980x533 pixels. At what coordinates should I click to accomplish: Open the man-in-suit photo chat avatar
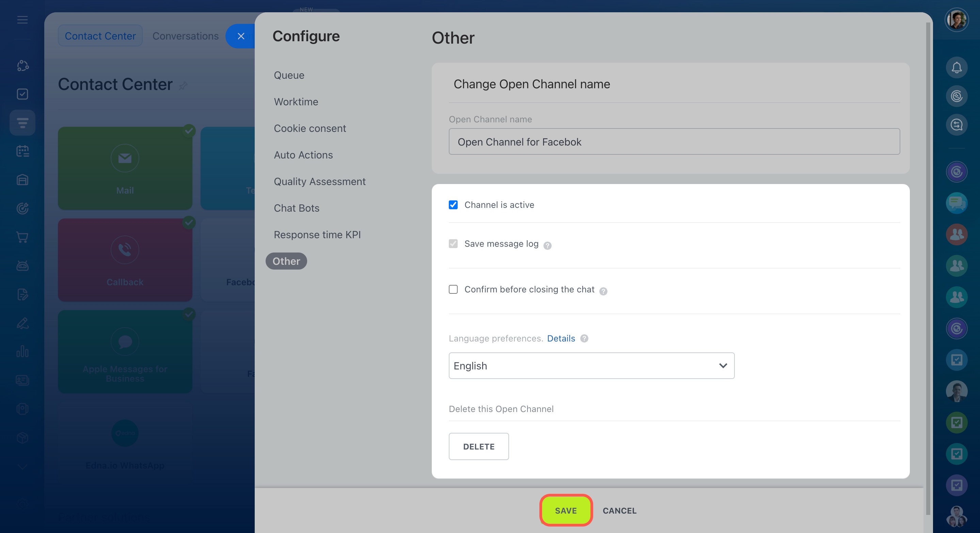coord(957,391)
